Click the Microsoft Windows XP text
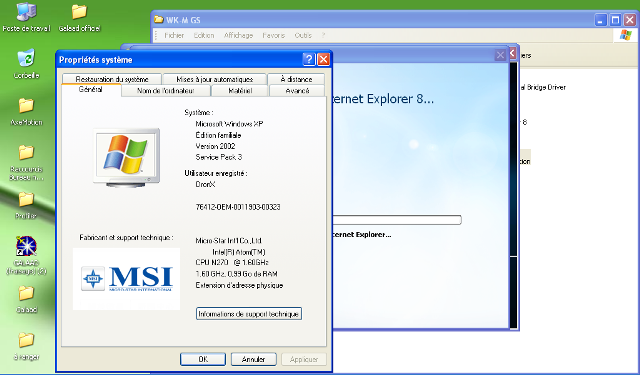 [229, 124]
